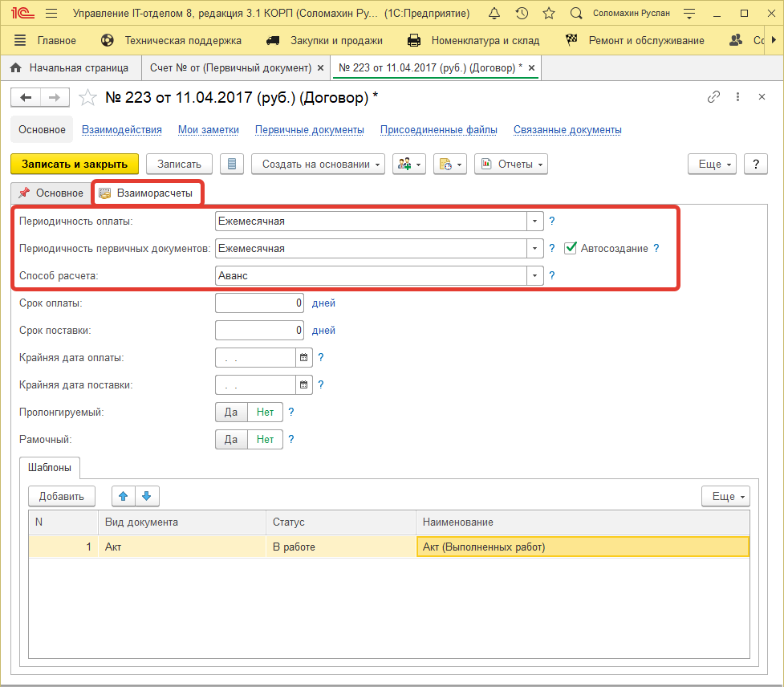Move template row up arrow
Screen dimensions: 784x687
[123, 496]
